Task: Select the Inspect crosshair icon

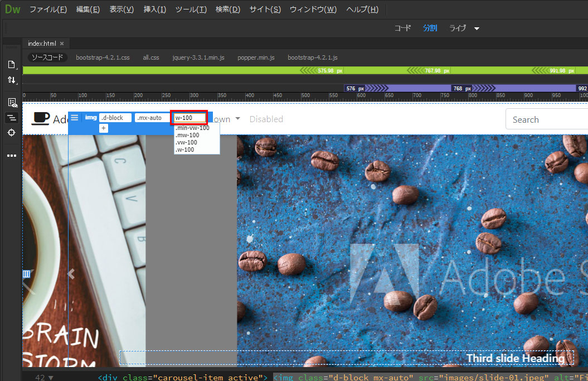Action: point(11,132)
